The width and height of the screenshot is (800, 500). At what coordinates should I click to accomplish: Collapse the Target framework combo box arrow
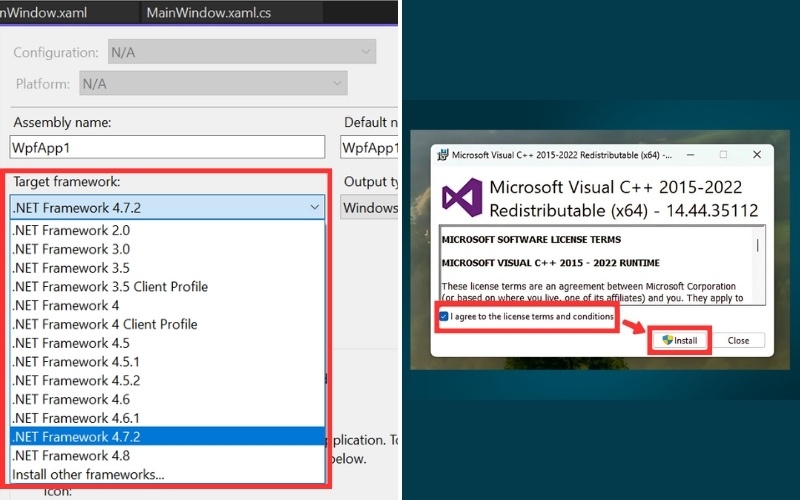point(314,208)
